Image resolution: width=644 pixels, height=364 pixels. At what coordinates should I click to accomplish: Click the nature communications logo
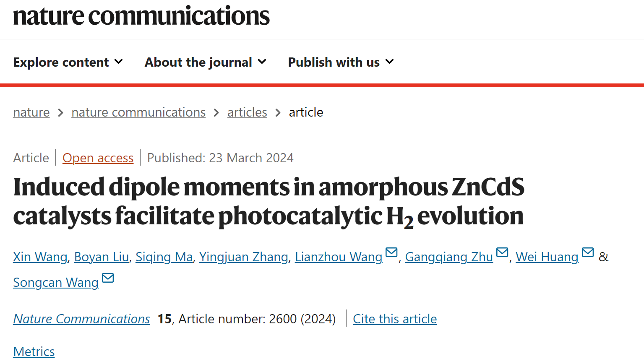coord(141,16)
